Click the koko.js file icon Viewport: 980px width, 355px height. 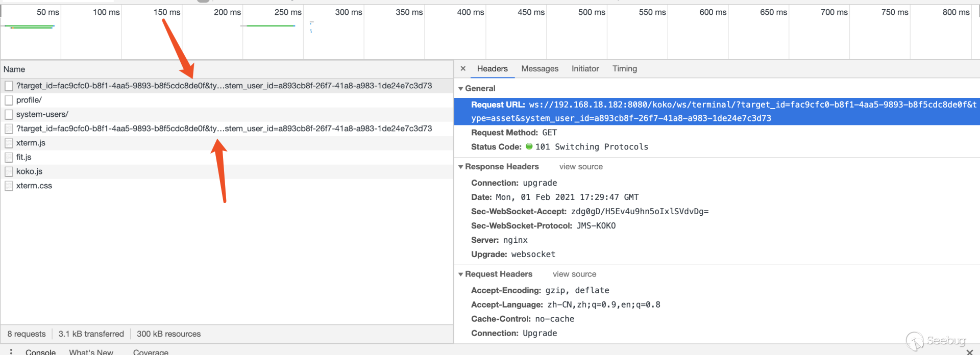pos(9,172)
